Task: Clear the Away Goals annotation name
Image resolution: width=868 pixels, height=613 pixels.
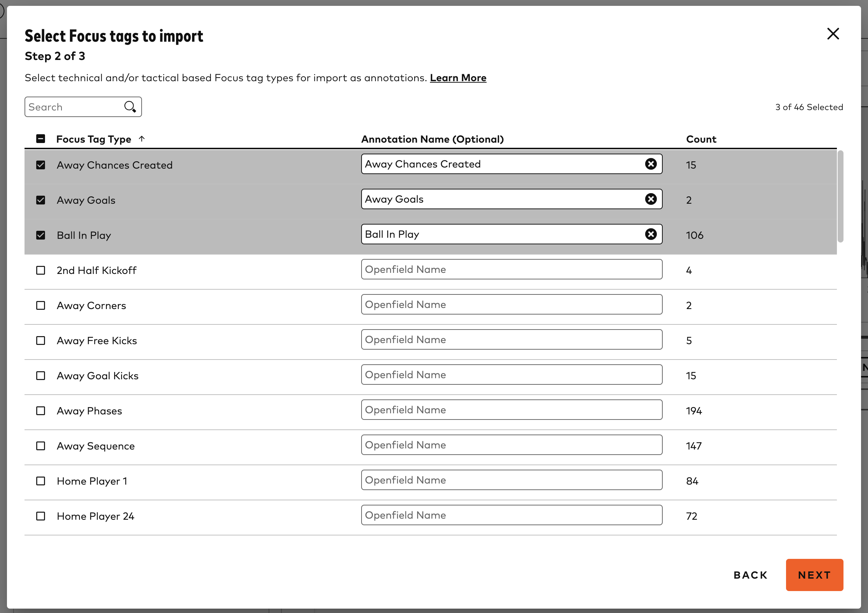Action: point(651,199)
